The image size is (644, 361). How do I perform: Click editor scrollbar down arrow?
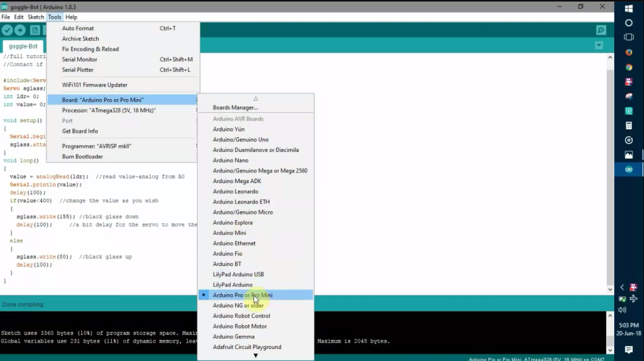610,290
